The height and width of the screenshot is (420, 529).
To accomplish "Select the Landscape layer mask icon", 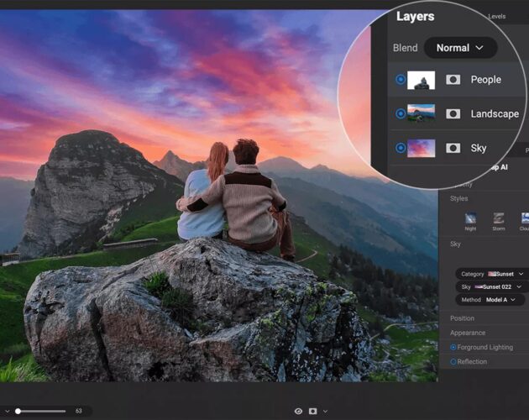I will point(453,113).
